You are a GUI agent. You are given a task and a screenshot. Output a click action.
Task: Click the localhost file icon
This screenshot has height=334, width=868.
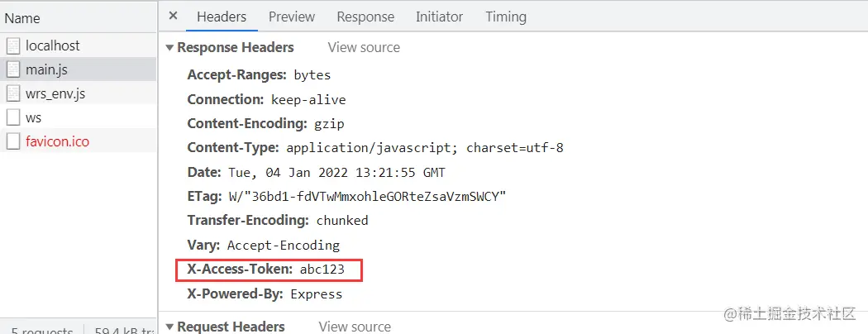coord(12,45)
